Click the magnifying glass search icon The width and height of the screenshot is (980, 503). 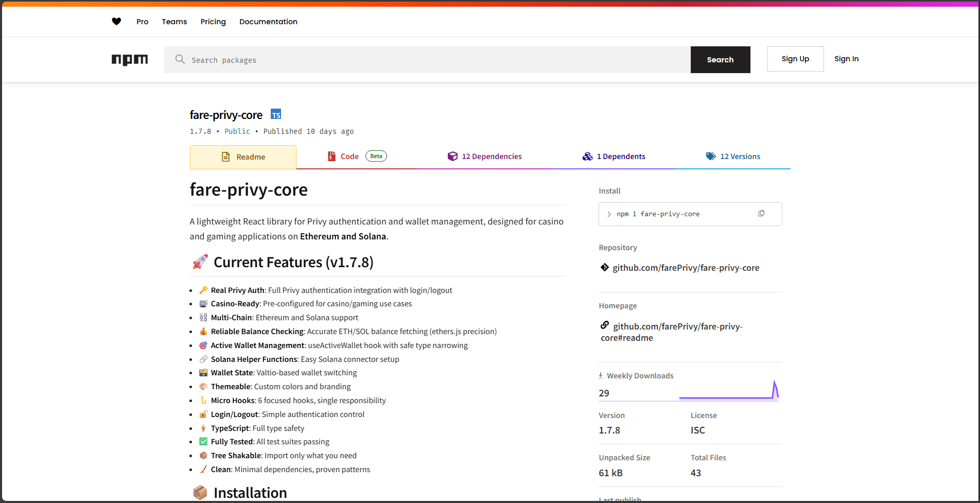(180, 59)
